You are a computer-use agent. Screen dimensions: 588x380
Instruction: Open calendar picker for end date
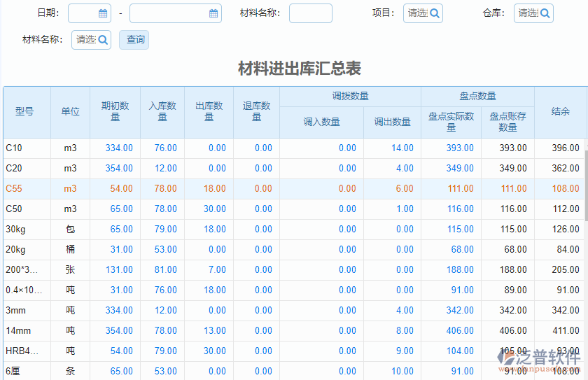pyautogui.click(x=213, y=13)
